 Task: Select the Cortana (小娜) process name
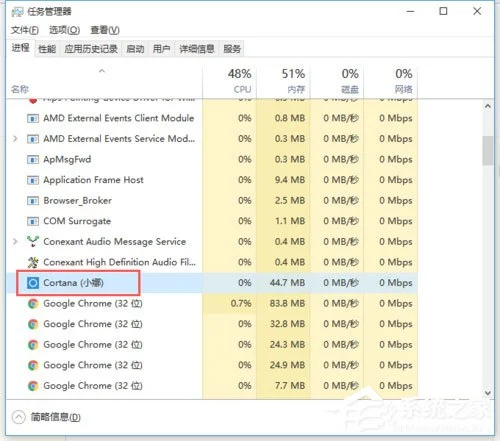click(x=73, y=283)
